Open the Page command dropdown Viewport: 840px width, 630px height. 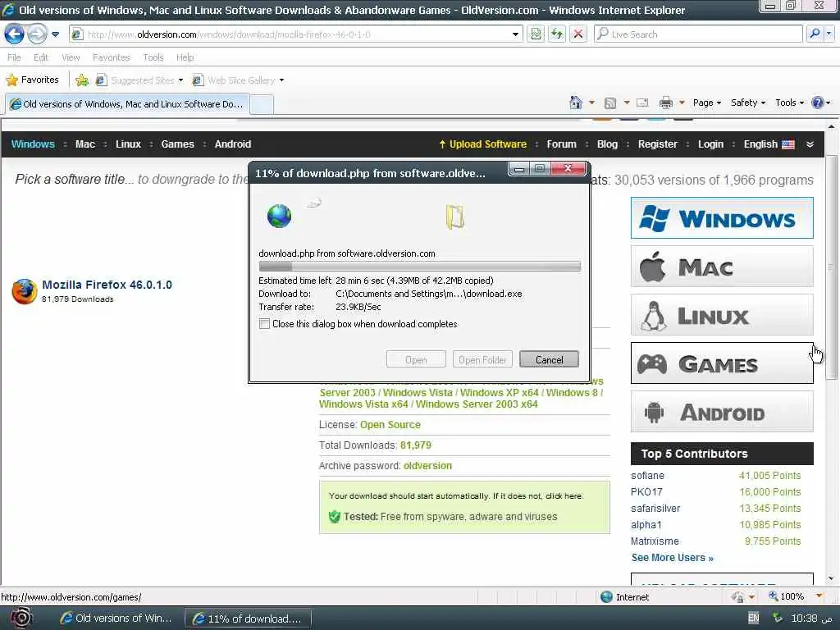pyautogui.click(x=706, y=103)
